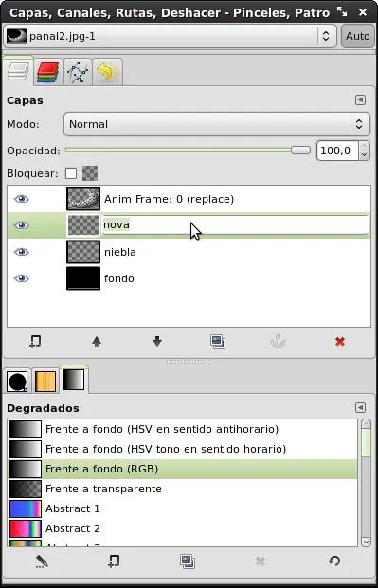
Task: Select the fondo layer
Action: click(x=189, y=278)
